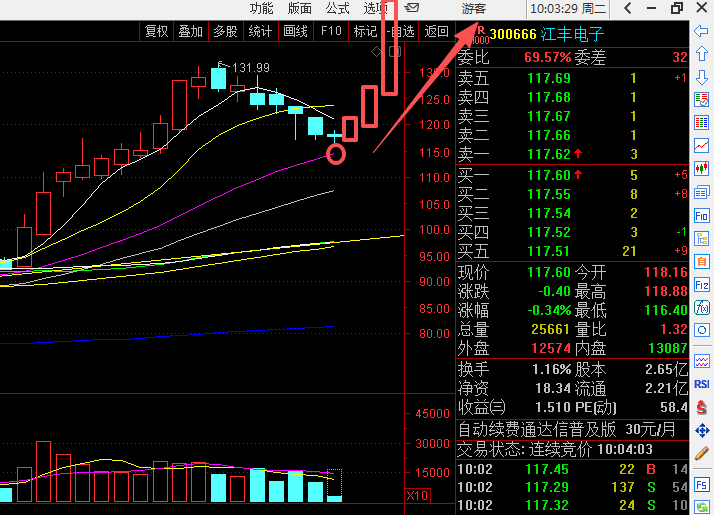Image resolution: width=714 pixels, height=515 pixels.
Task: Click the 画线 draw line toolbar button
Action: pos(296,31)
